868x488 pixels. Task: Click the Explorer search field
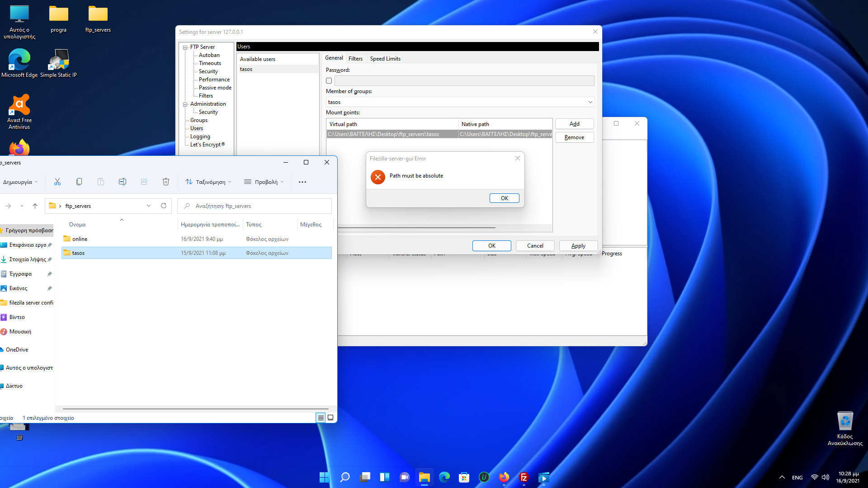click(255, 206)
